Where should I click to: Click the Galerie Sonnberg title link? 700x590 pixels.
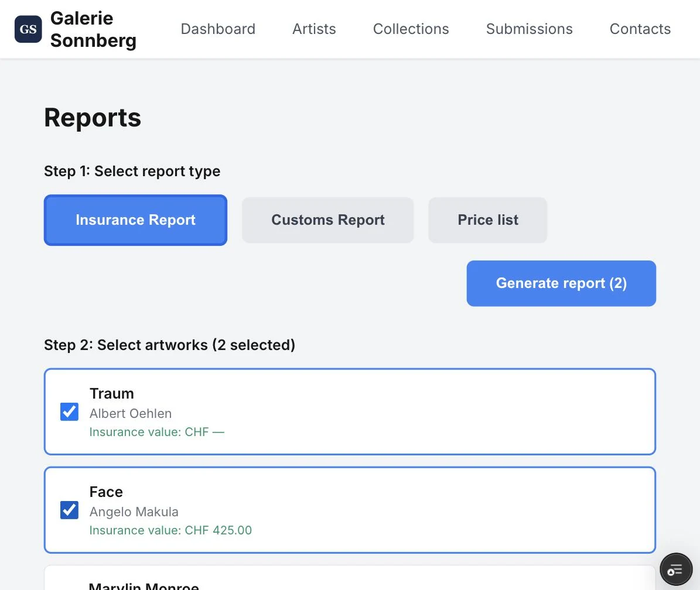(93, 29)
